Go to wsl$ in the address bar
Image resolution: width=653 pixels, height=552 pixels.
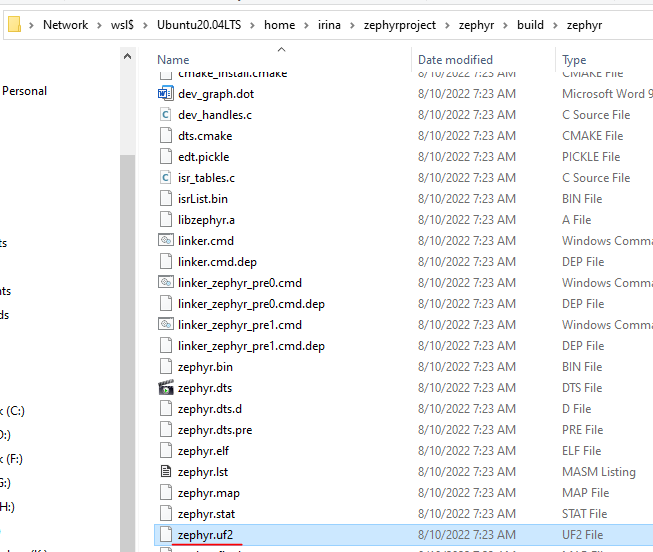tap(122, 25)
